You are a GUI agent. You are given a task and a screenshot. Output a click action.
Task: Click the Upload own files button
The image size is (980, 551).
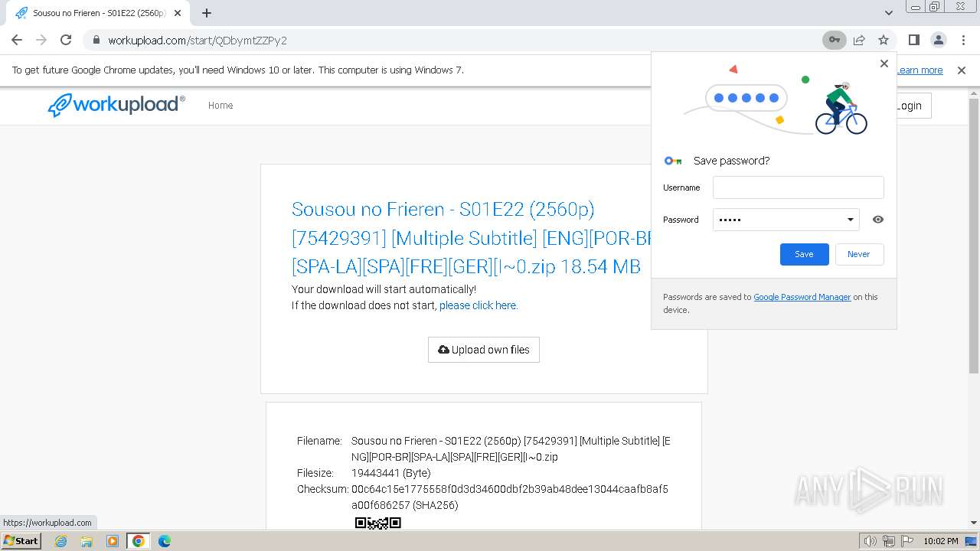click(483, 350)
